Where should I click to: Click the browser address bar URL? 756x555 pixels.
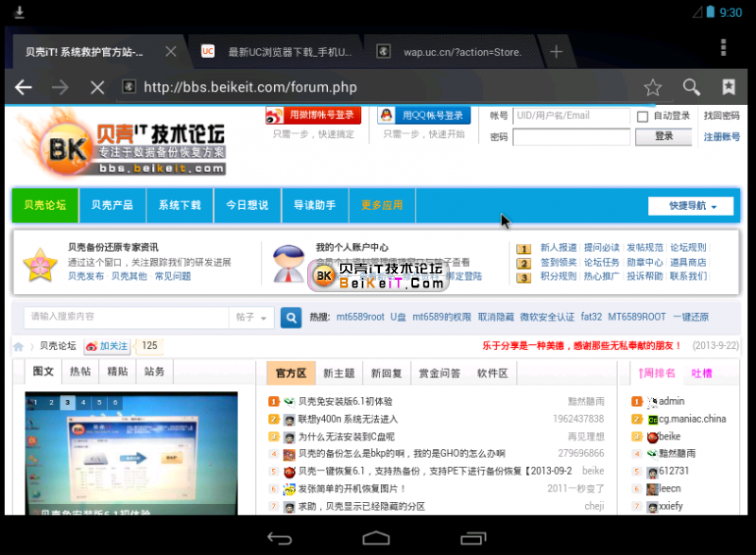[250, 87]
